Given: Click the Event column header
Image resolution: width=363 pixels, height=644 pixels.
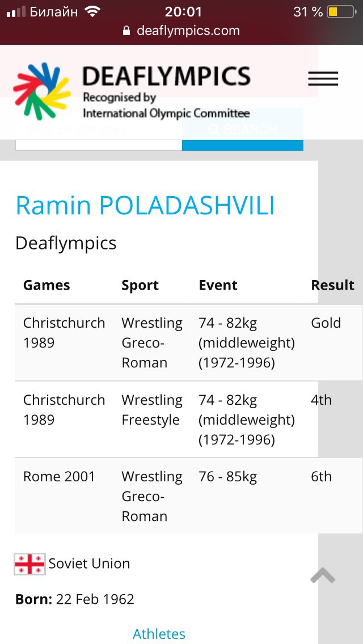Looking at the screenshot, I should pyautogui.click(x=218, y=285).
